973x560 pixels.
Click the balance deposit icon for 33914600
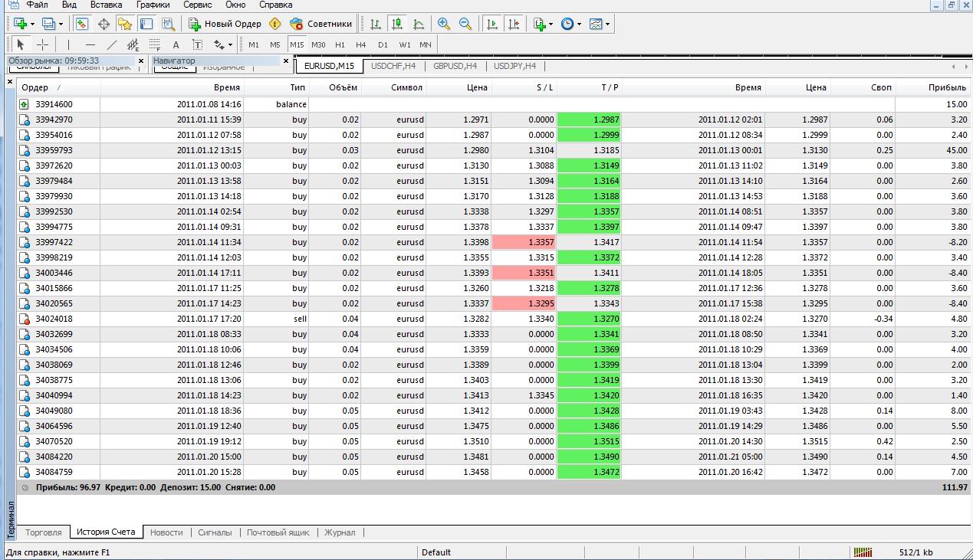point(25,104)
